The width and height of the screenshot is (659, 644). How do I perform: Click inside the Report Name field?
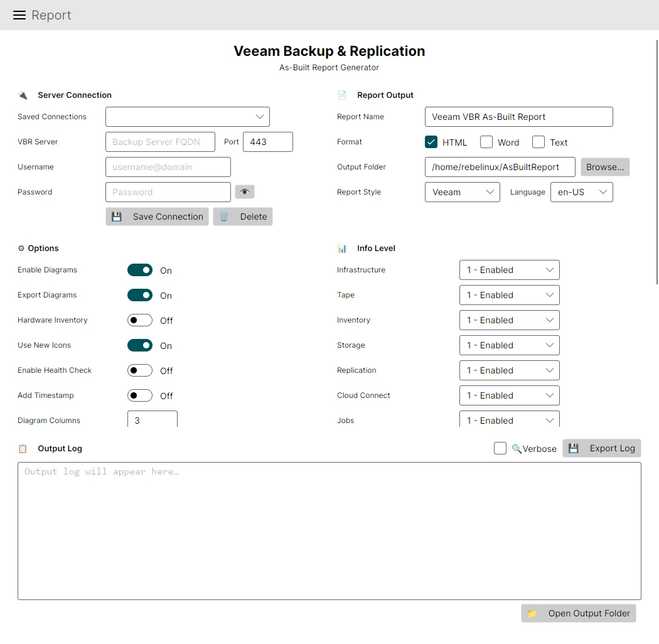pyautogui.click(x=518, y=117)
